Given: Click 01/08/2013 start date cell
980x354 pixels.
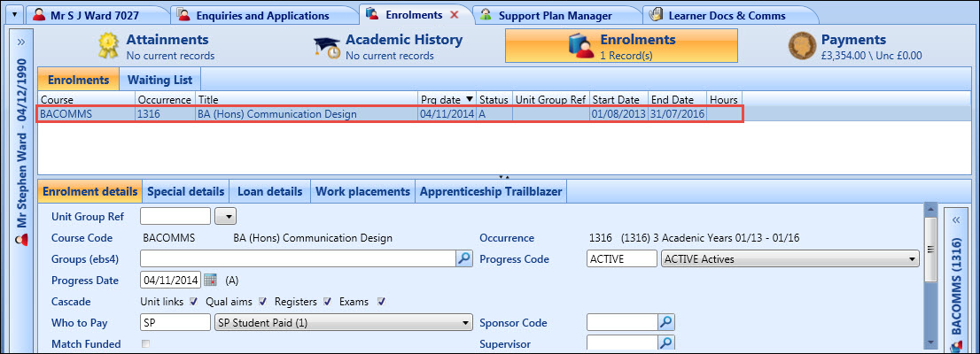Looking at the screenshot, I should click(618, 113).
